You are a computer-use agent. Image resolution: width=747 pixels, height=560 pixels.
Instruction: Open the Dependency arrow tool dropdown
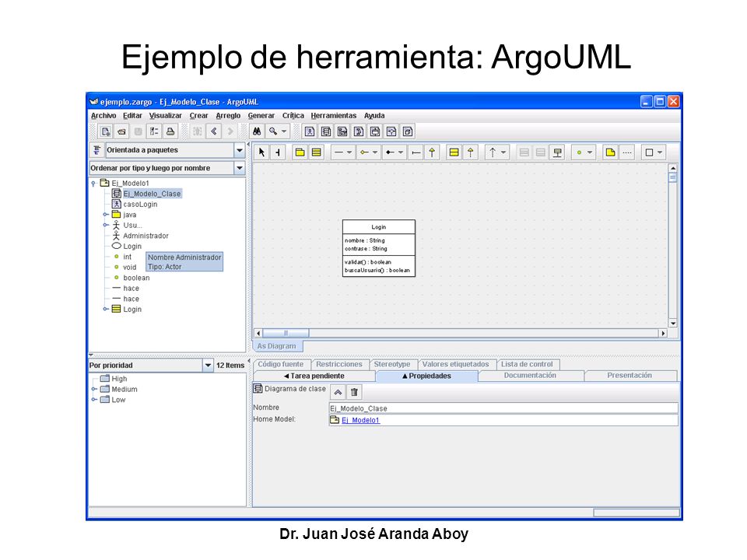point(503,152)
